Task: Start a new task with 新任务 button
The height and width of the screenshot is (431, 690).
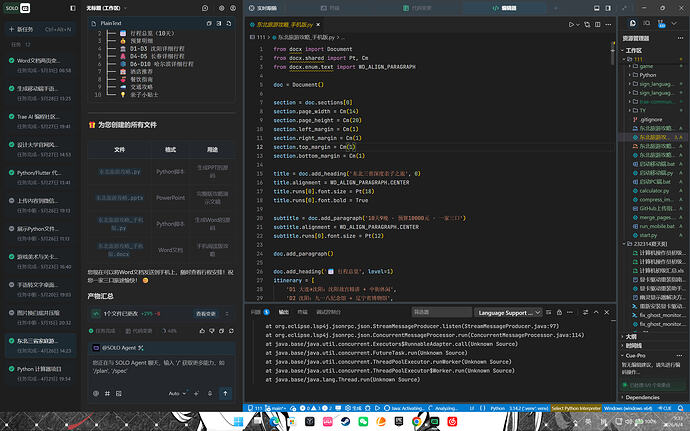Action: click(40, 29)
